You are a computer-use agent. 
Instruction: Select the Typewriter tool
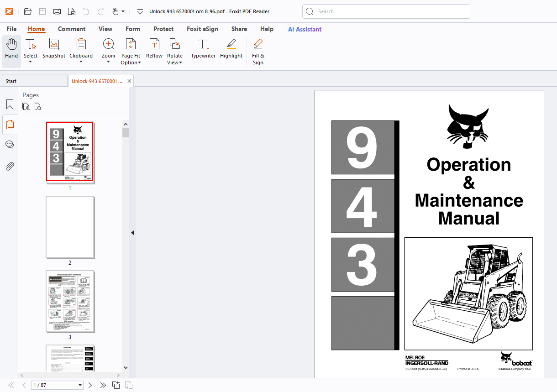pyautogui.click(x=203, y=48)
